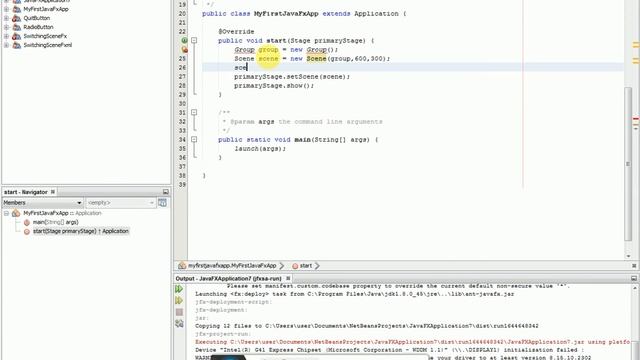640x360 pixels.
Task: Click the launch(args) line in main
Action: [260, 148]
